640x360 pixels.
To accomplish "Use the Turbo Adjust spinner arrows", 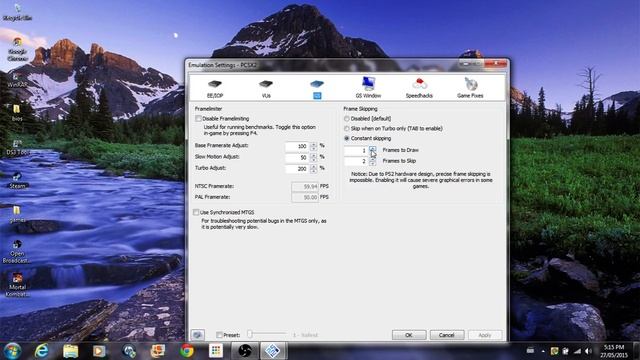I will coord(313,169).
